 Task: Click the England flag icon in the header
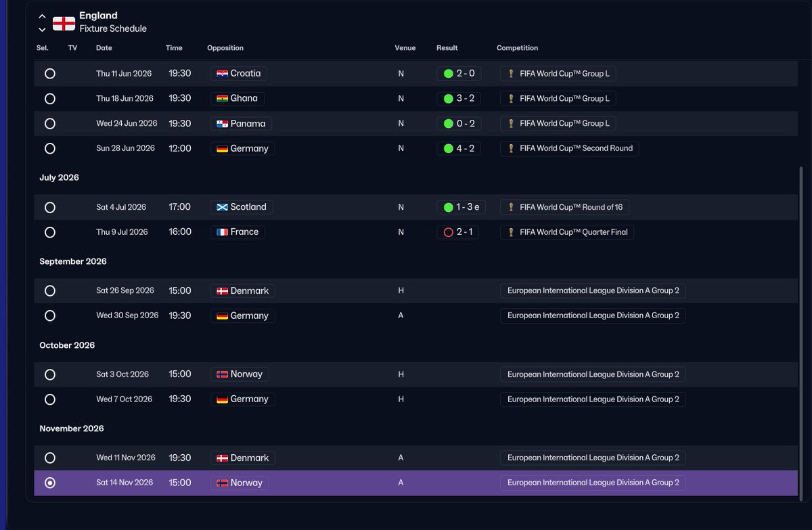coord(64,23)
